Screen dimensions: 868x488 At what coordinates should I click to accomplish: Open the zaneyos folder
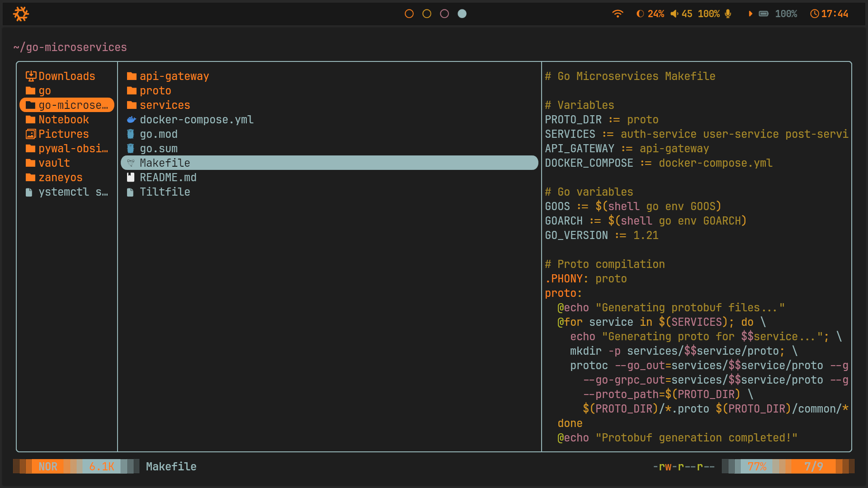tap(54, 178)
